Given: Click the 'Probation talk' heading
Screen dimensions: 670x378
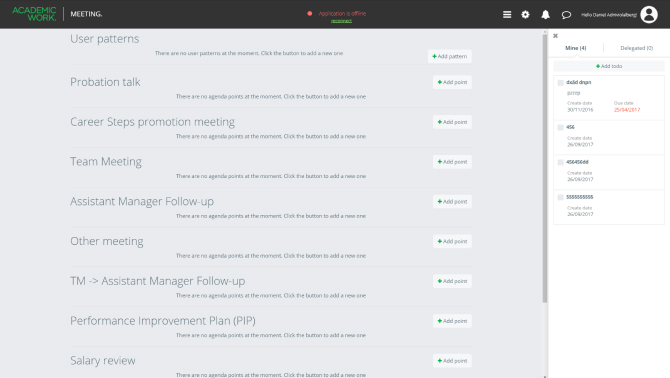Looking at the screenshot, I should pos(105,82).
